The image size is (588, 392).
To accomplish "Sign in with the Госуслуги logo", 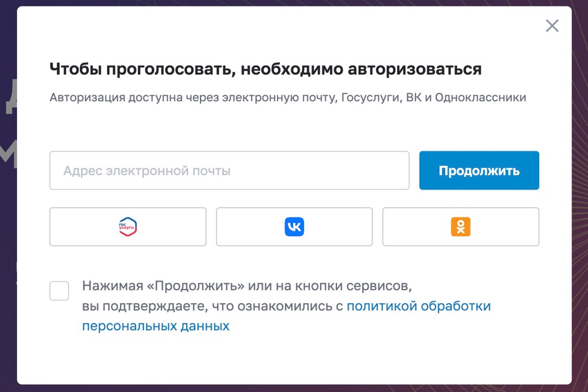I will click(128, 227).
